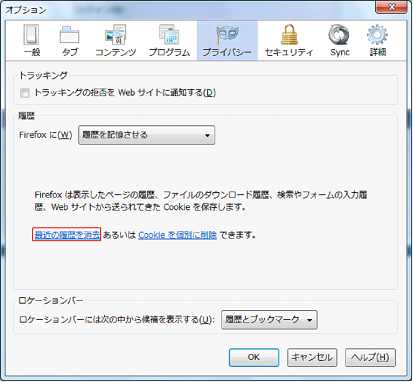Screen dimensions: 413x382
Task: Click the 最近の履歴を消去 link
Action: (x=67, y=235)
